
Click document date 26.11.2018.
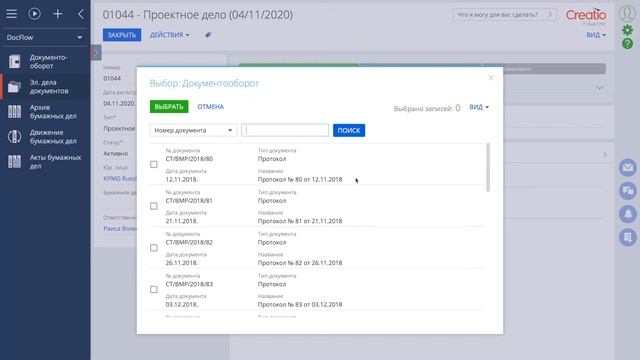tap(182, 263)
